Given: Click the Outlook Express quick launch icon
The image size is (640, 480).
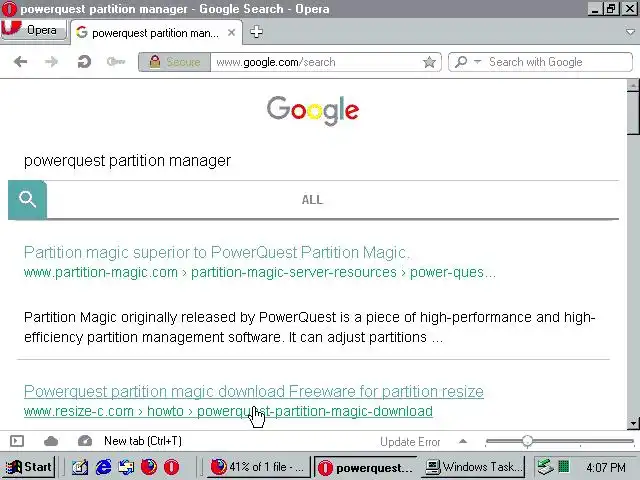Looking at the screenshot, I should pyautogui.click(x=126, y=467).
